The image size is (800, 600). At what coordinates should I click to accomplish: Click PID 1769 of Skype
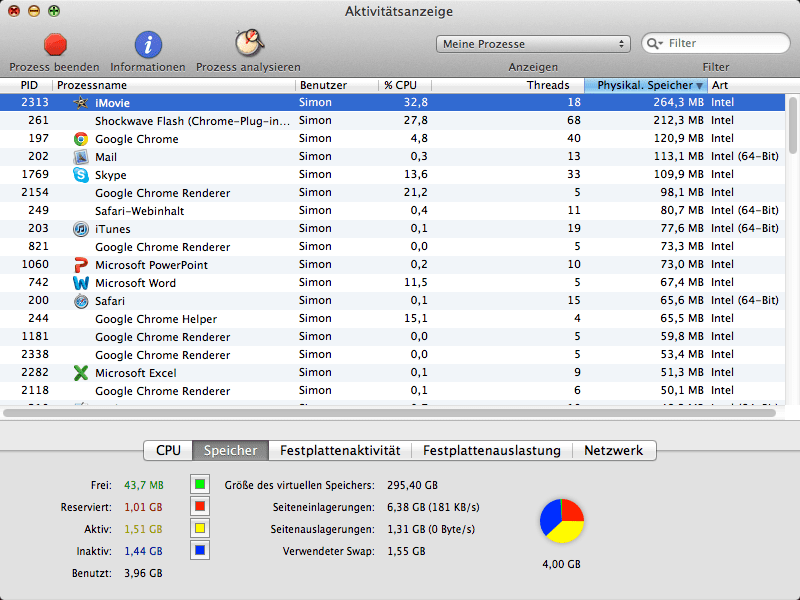point(35,174)
